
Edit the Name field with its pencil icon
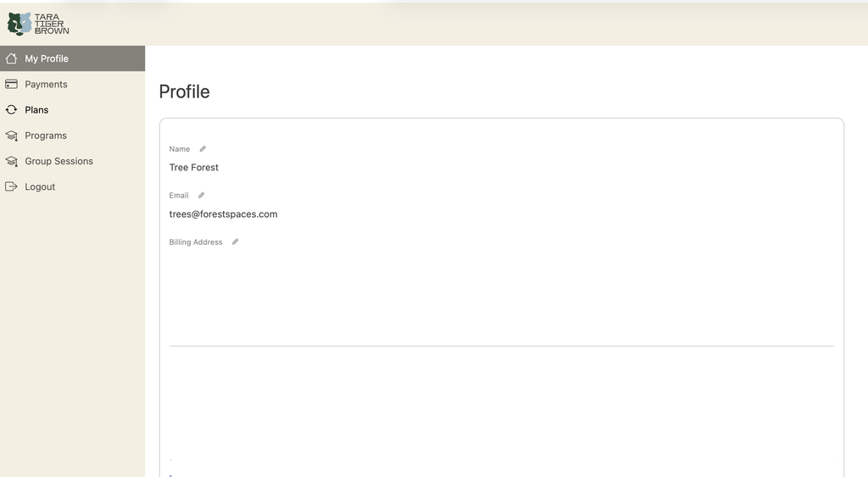(203, 149)
